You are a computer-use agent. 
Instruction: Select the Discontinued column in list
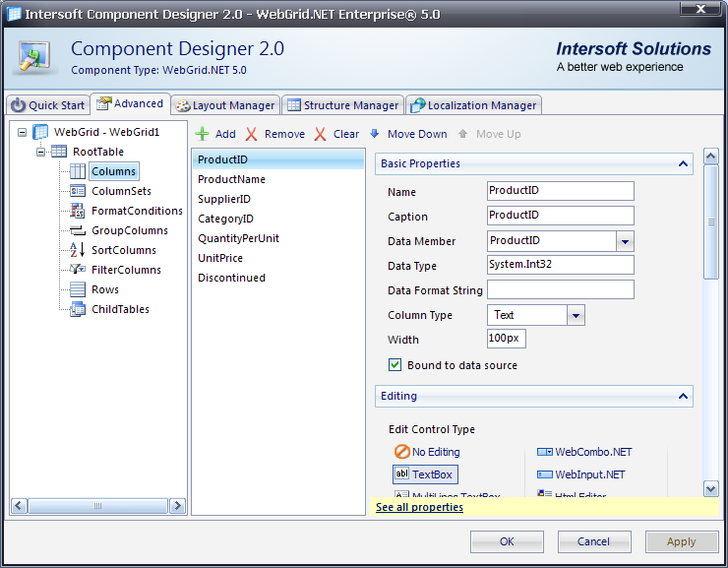click(x=278, y=278)
